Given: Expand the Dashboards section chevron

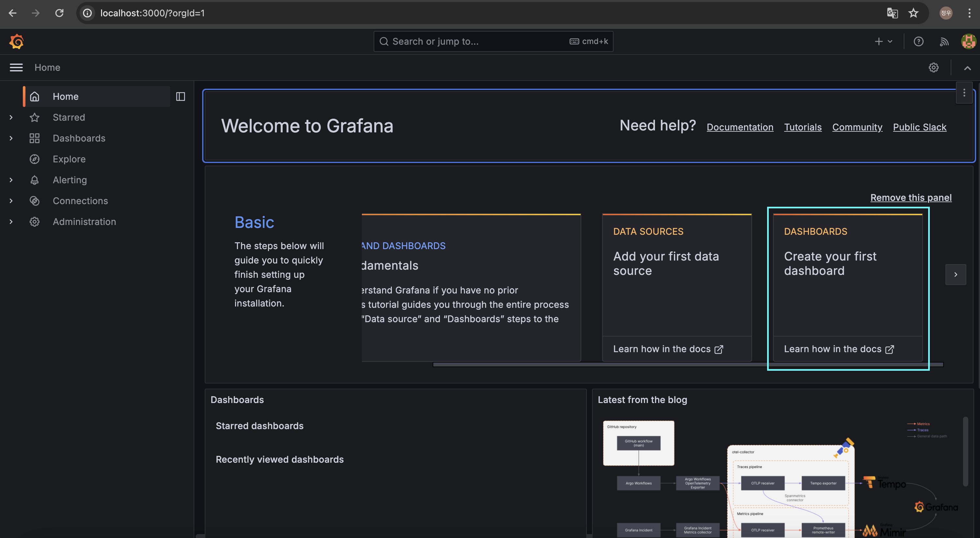Looking at the screenshot, I should 11,138.
